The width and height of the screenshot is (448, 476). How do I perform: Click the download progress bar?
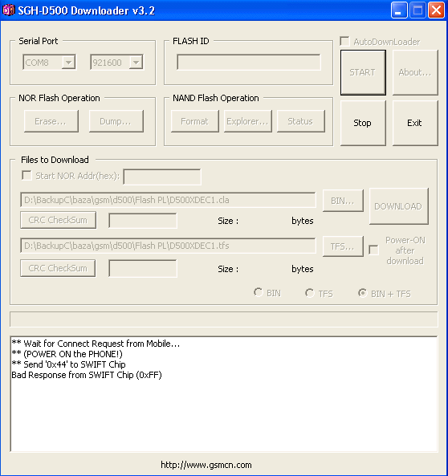pos(224,319)
